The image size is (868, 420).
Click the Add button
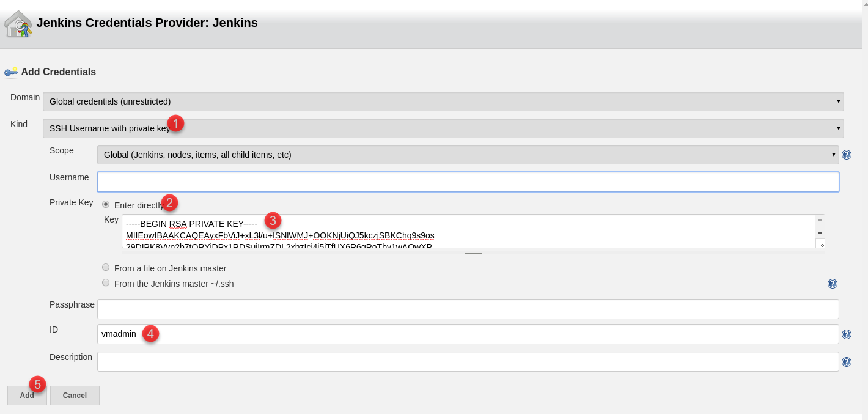27,396
